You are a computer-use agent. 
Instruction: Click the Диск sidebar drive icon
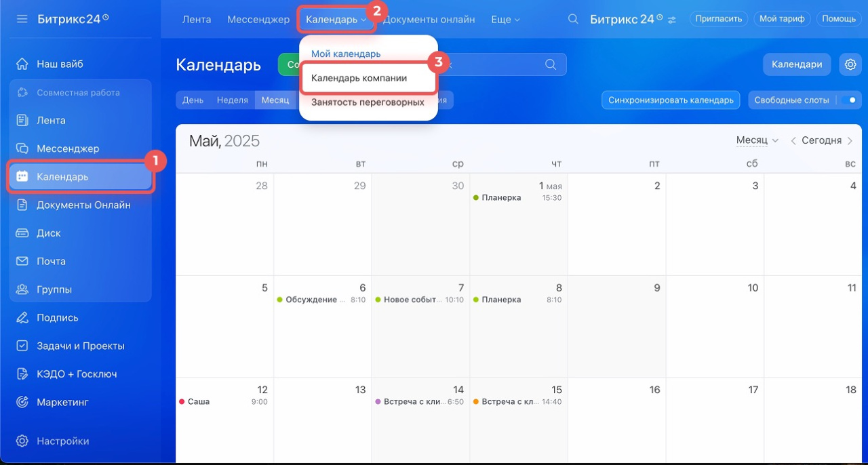pyautogui.click(x=22, y=233)
